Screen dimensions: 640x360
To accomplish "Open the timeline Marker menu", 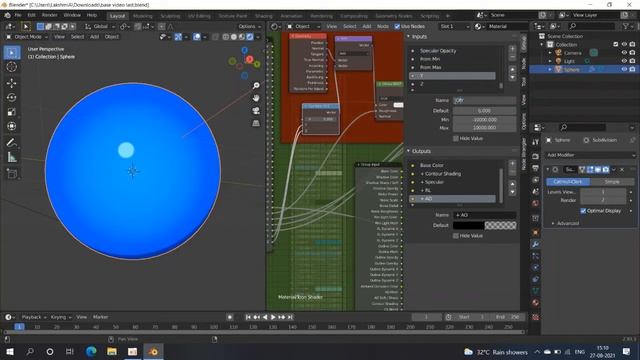I will point(100,317).
